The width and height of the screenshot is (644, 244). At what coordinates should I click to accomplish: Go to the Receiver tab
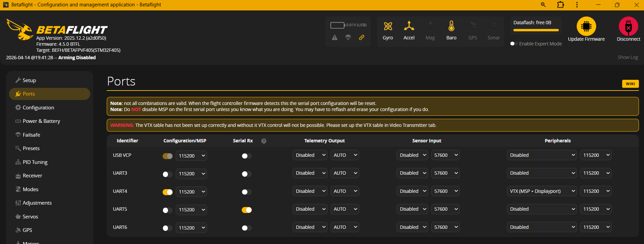point(32,176)
